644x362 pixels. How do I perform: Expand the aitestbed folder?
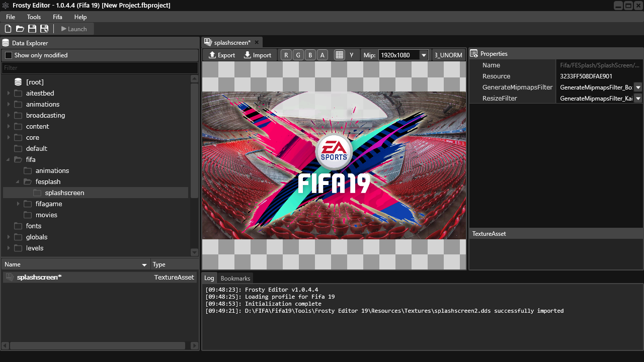[x=8, y=93]
